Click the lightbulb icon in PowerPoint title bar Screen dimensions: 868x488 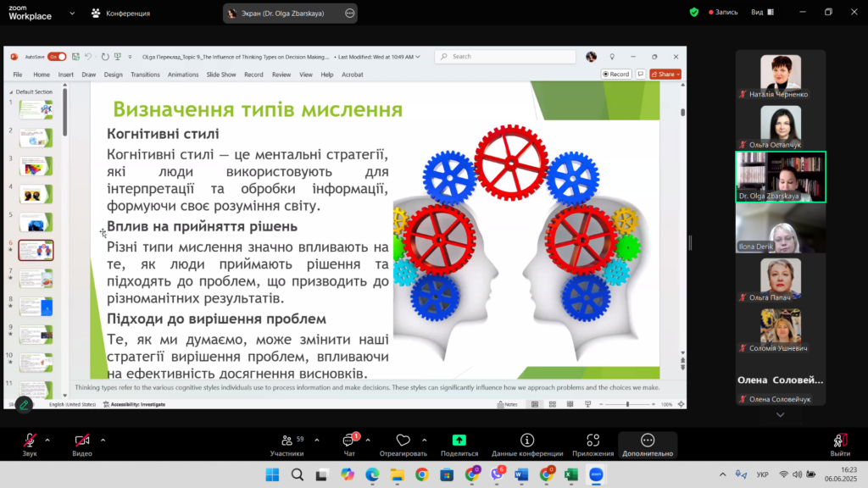[612, 57]
